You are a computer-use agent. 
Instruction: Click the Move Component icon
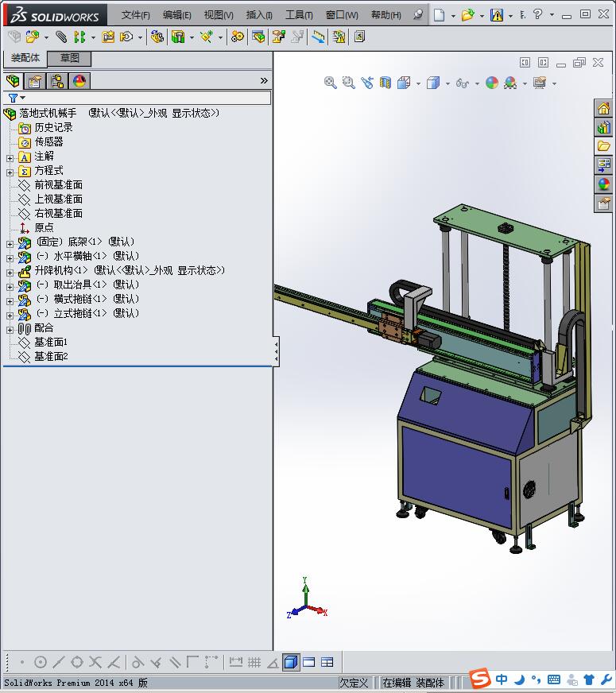(x=126, y=37)
